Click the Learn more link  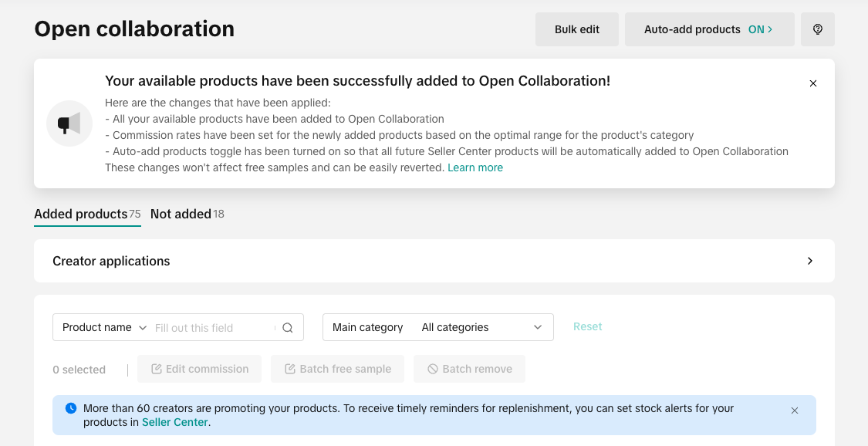pyautogui.click(x=475, y=167)
